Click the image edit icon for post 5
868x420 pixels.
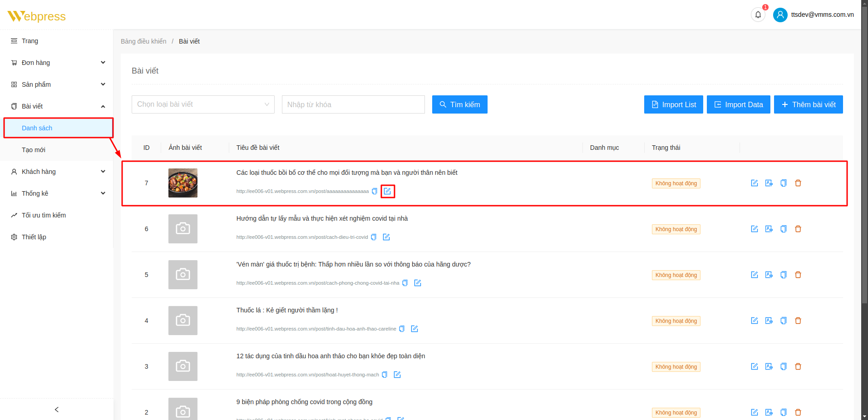pyautogui.click(x=769, y=275)
